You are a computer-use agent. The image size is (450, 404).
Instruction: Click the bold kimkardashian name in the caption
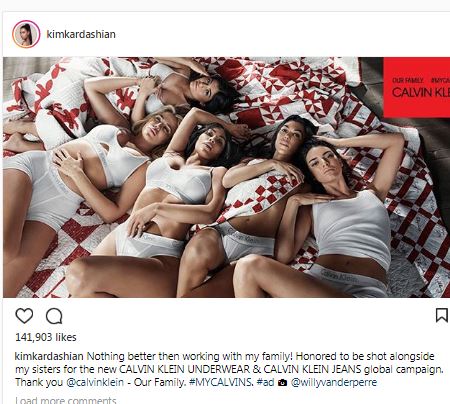(49, 356)
